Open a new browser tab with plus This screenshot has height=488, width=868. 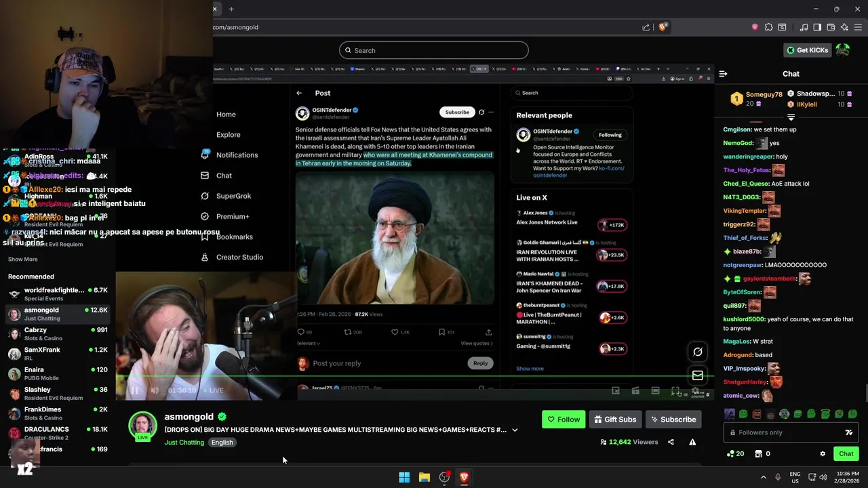231,9
